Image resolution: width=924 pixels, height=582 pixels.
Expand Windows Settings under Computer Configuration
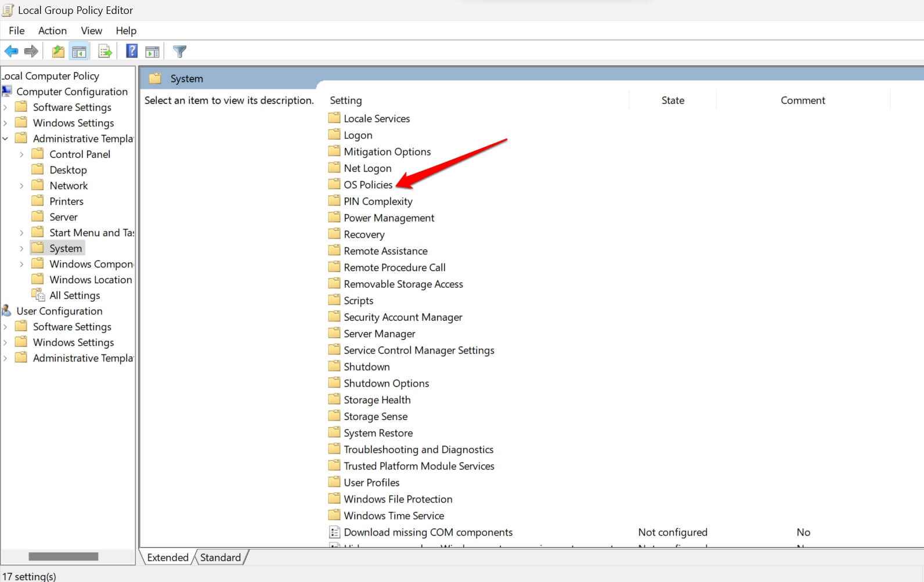click(5, 122)
